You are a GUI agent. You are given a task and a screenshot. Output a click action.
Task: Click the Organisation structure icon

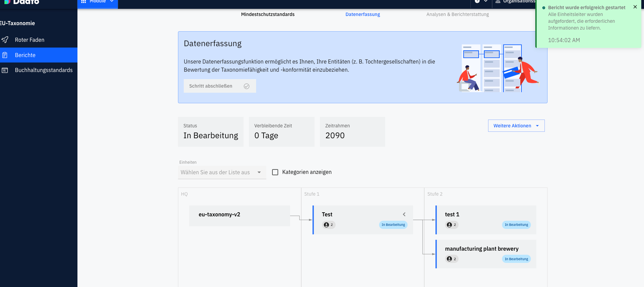coord(498,2)
